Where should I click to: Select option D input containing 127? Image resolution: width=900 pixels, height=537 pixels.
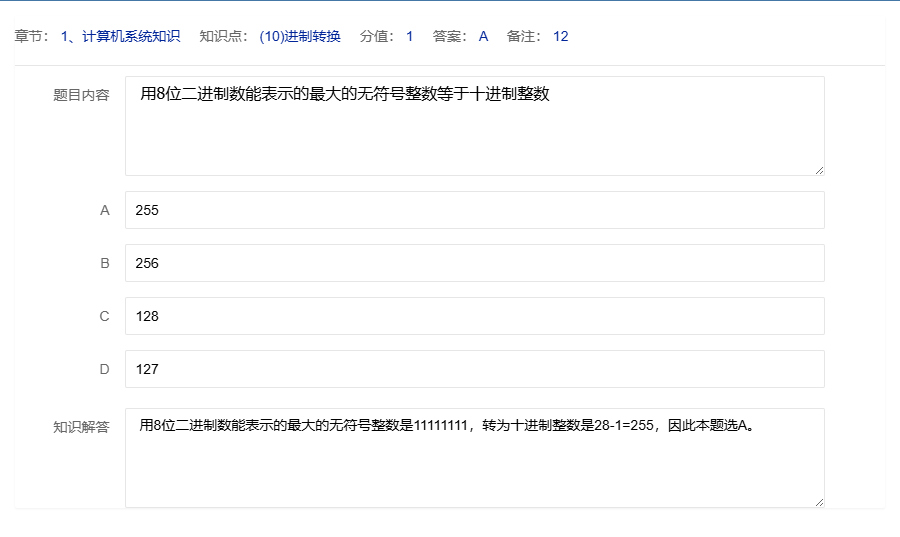pos(474,369)
